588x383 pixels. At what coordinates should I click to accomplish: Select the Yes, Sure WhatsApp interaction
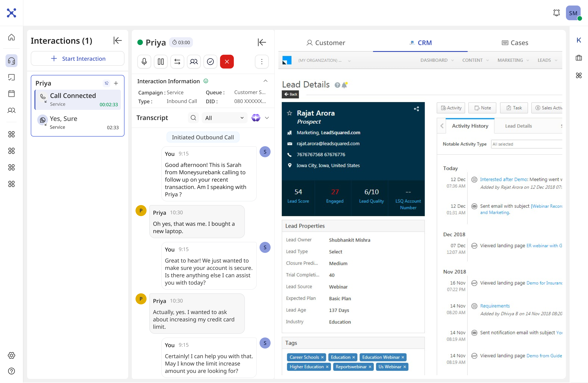coord(78,122)
